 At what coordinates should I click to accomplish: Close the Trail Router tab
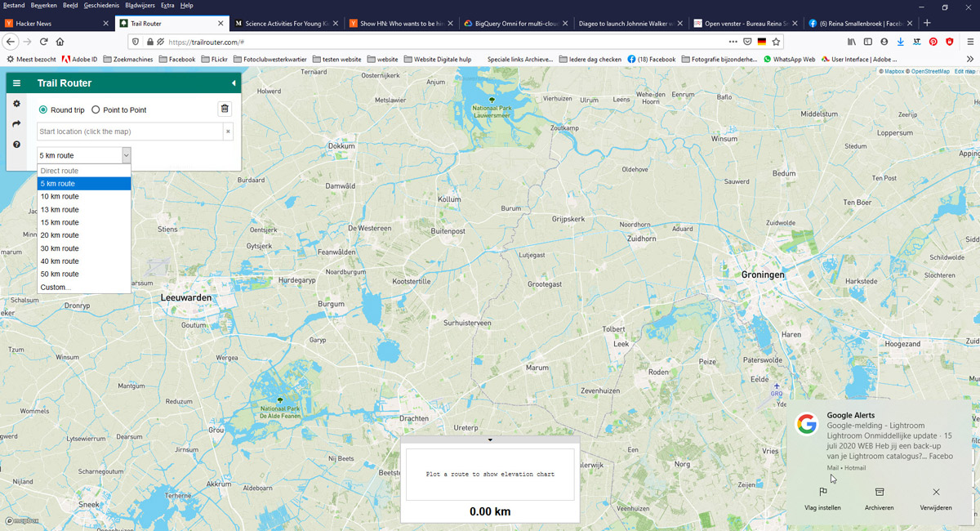pos(220,24)
